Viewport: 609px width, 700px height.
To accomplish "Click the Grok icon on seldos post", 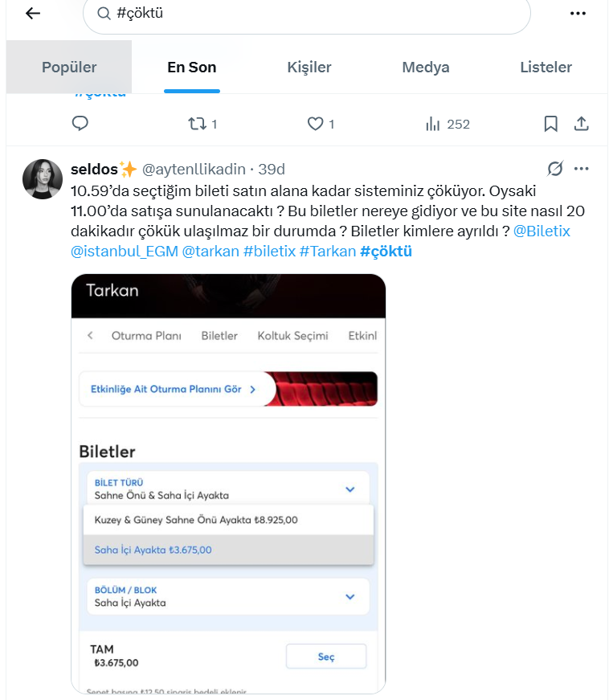I will pos(554,169).
